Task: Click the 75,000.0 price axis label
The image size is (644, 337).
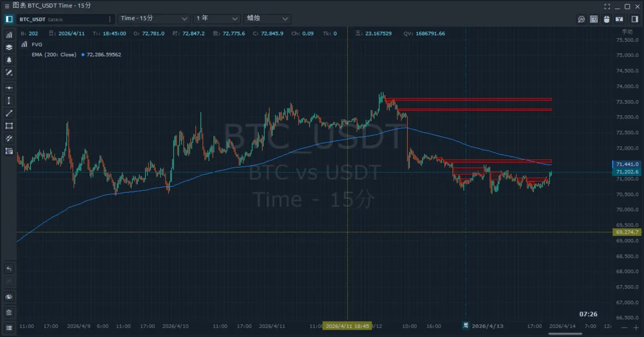Action: click(x=627, y=55)
